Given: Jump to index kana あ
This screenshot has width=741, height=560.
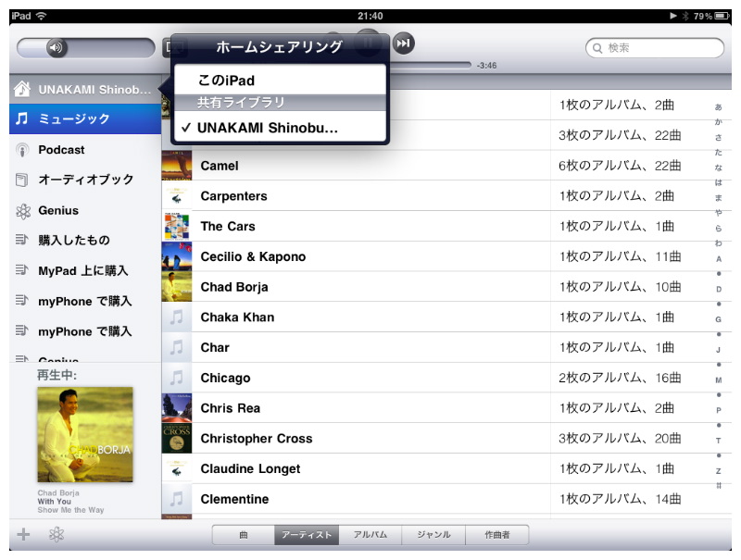Looking at the screenshot, I should tap(719, 107).
